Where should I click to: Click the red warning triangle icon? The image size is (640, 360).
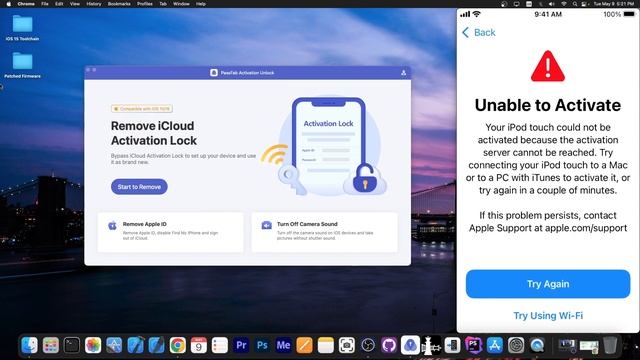[548, 66]
